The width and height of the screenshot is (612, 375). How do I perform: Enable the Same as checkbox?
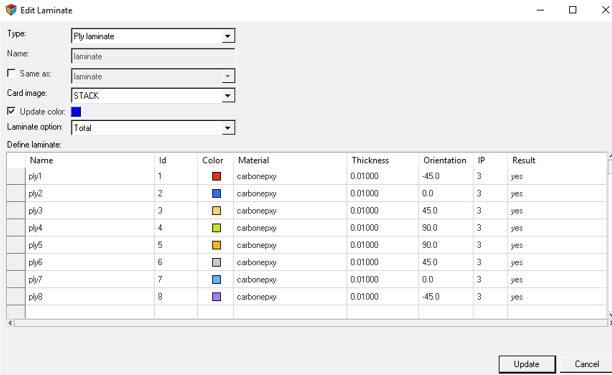[11, 73]
